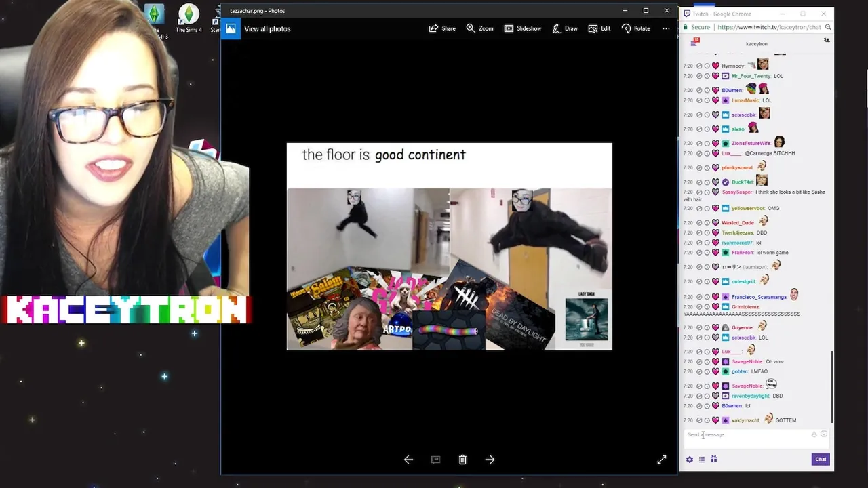Click the Twitch chat scrollbar thumb
Image resolution: width=868 pixels, height=488 pixels.
(832, 386)
